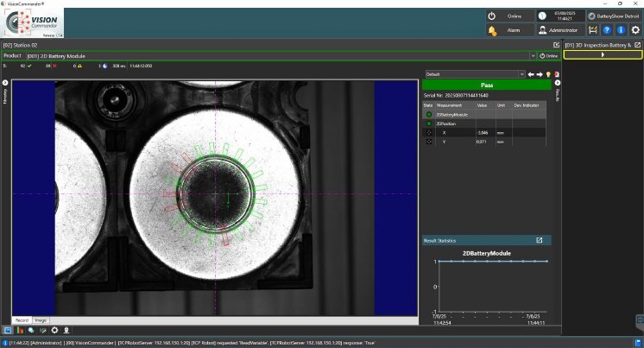Click the Administrator user button
Image resolution: width=644 pixels, height=348 pixels.
(x=560, y=30)
